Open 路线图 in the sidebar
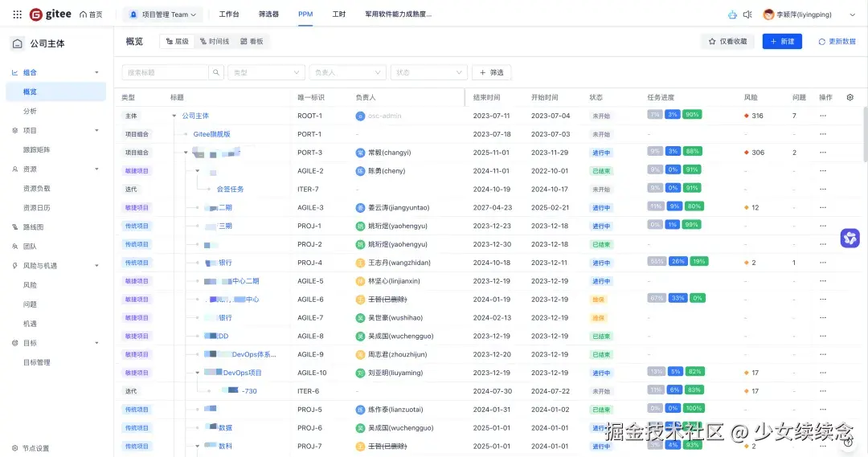 [x=33, y=226]
